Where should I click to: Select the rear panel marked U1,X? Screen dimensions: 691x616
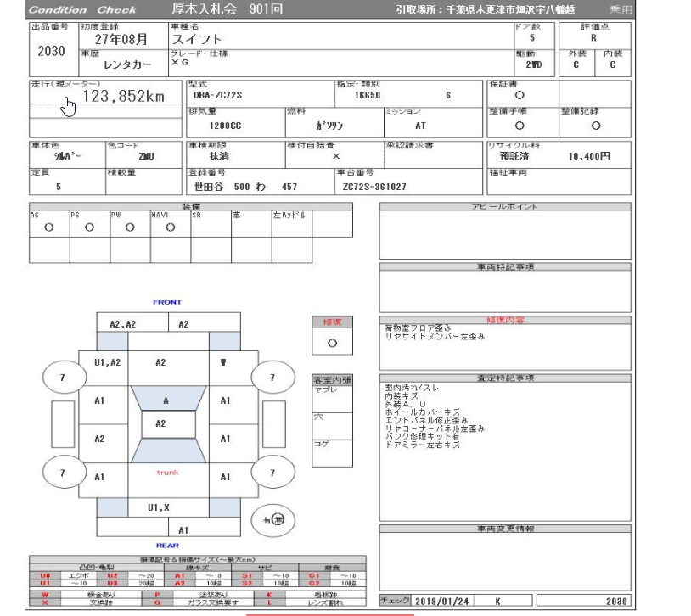click(x=160, y=507)
